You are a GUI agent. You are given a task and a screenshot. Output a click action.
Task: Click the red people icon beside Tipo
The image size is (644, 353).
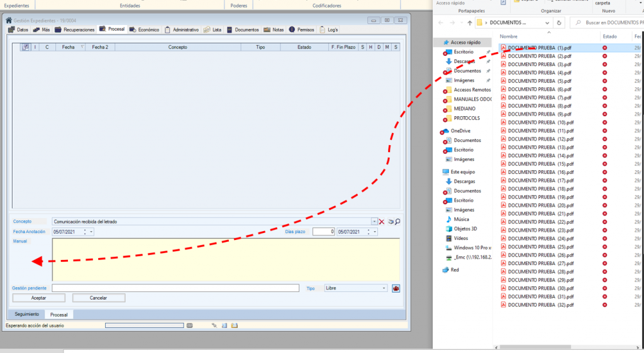point(396,288)
